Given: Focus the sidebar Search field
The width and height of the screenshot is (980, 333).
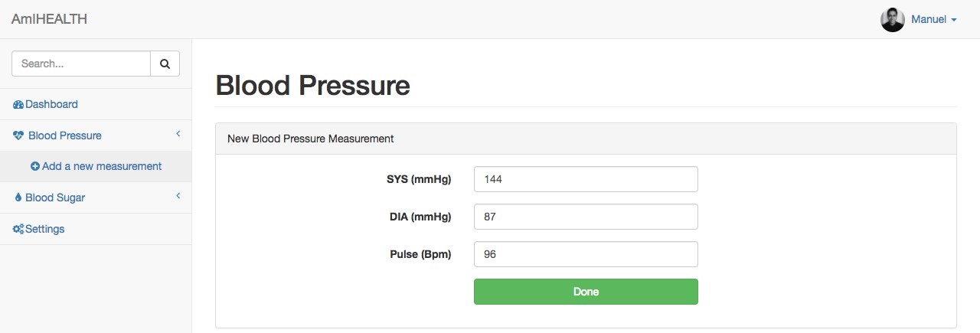Looking at the screenshot, I should (81, 64).
